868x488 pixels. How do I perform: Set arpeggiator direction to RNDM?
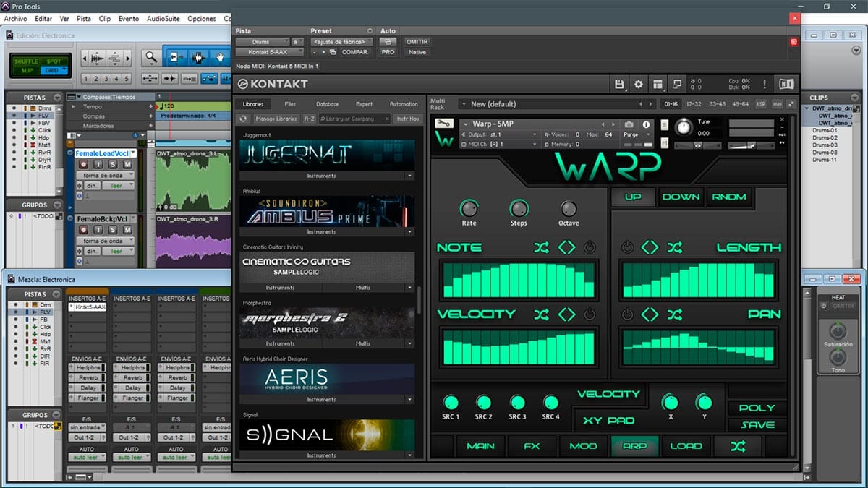point(729,197)
